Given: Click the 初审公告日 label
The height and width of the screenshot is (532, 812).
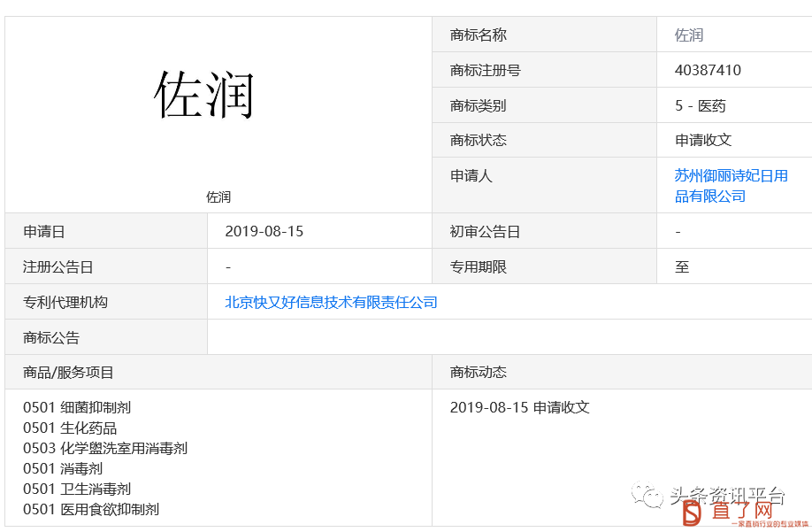Looking at the screenshot, I should coord(485,231).
